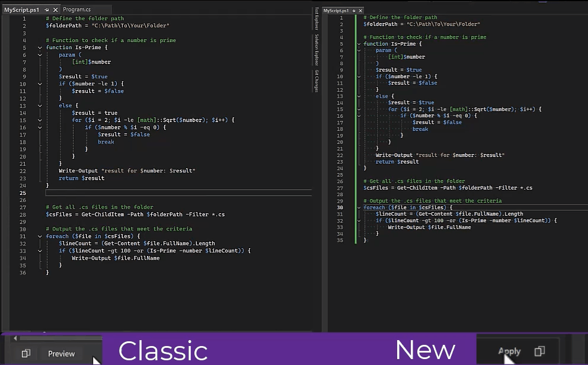
Task: Collapse function Is-Prime in right editor
Action: tap(358, 44)
